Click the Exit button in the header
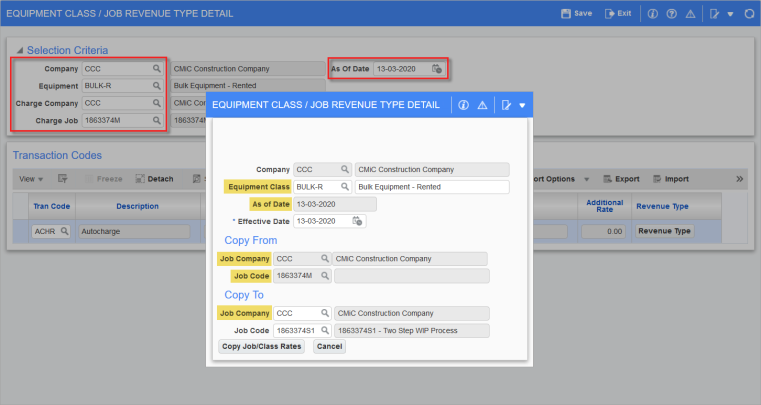The height and width of the screenshot is (405, 761). [x=619, y=14]
